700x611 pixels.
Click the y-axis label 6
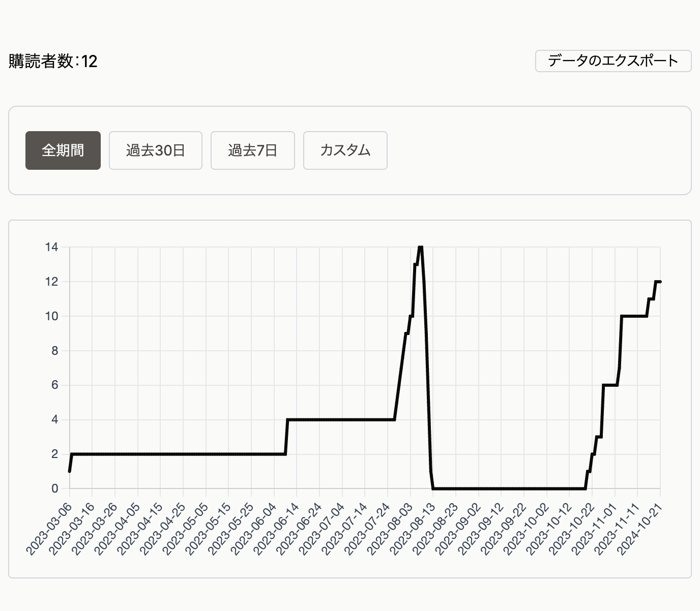[x=54, y=385]
